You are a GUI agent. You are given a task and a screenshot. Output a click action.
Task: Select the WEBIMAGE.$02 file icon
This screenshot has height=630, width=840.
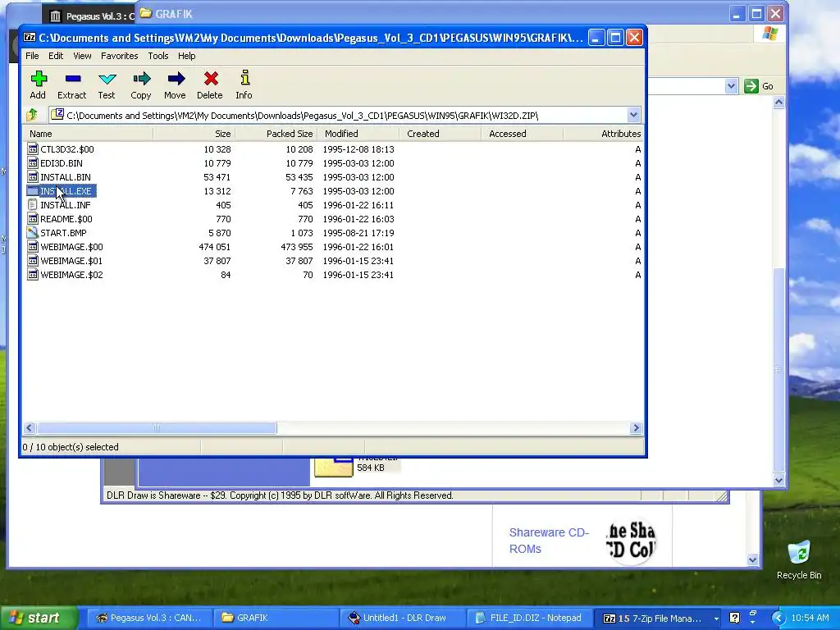[x=33, y=274]
